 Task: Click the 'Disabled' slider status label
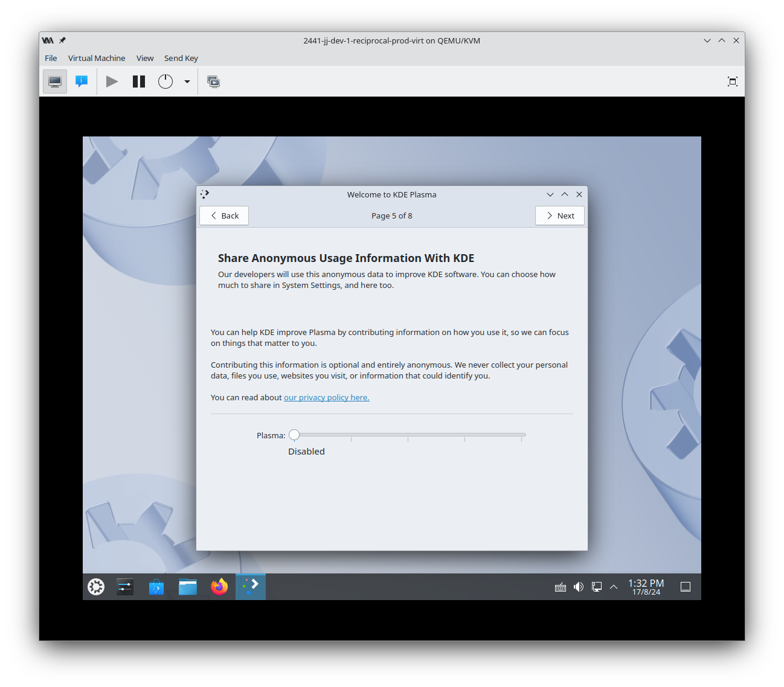tap(306, 452)
